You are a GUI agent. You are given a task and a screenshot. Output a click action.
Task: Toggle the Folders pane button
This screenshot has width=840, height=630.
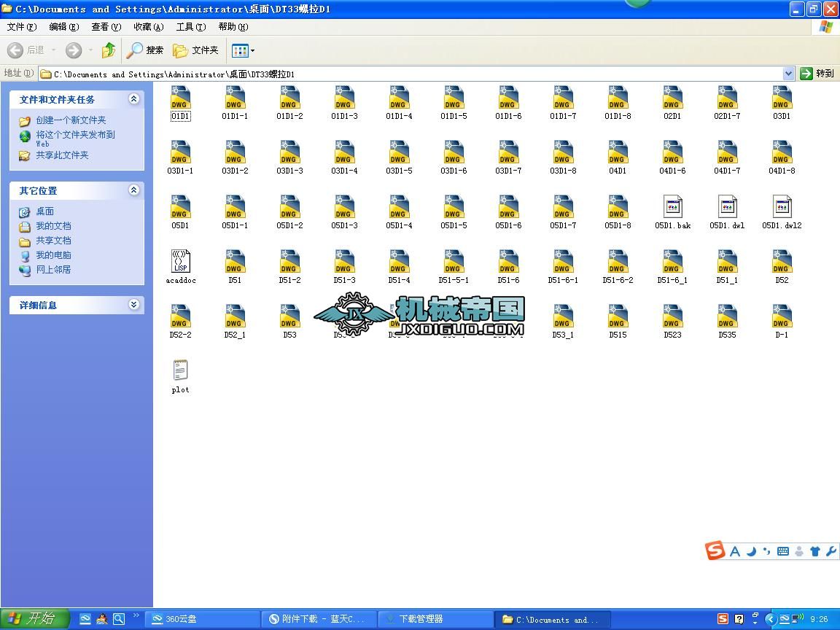195,50
